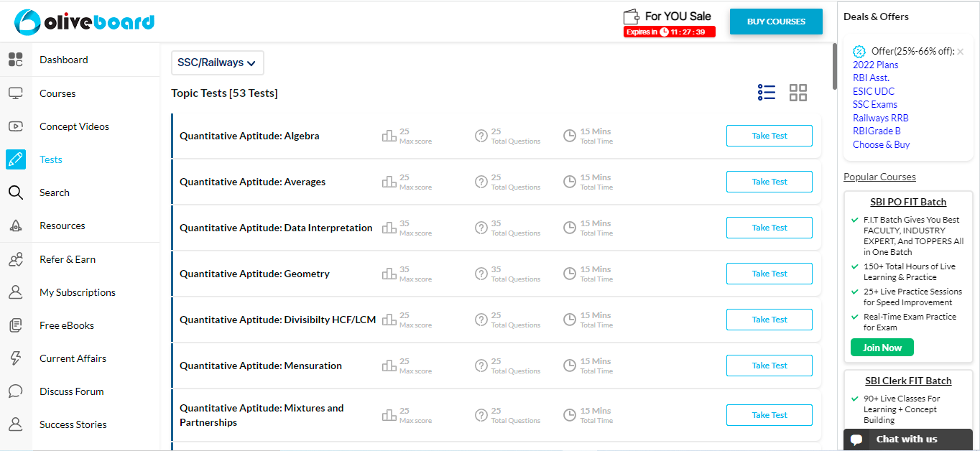The image size is (980, 451).
Task: Click the My Subscriptions person icon
Action: click(15, 292)
